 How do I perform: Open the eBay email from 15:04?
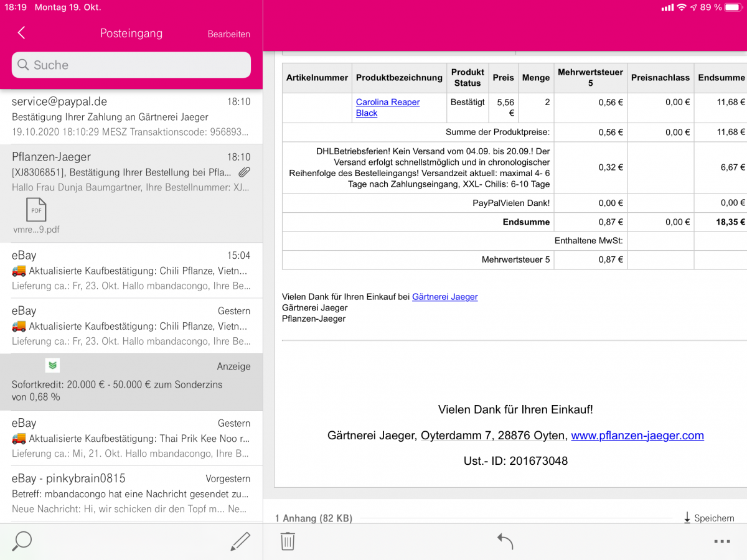[x=131, y=271]
